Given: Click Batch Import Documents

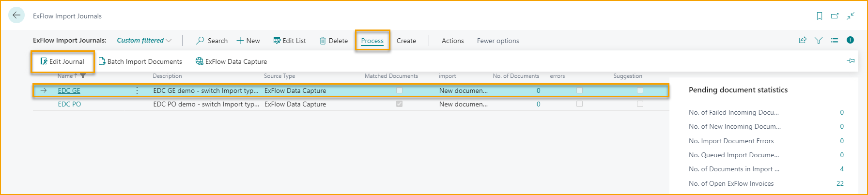Looking at the screenshot, I should 140,61.
